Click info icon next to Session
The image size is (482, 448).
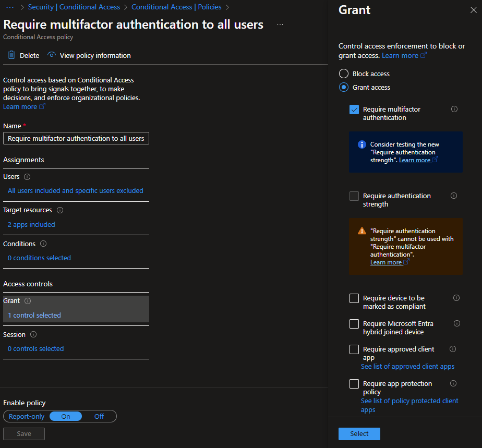tap(33, 334)
